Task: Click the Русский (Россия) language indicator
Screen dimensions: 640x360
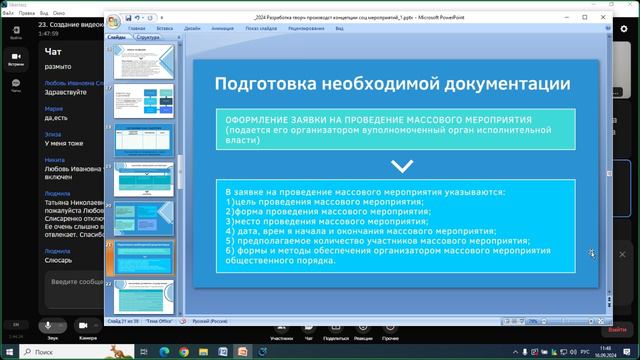Action: point(210,321)
